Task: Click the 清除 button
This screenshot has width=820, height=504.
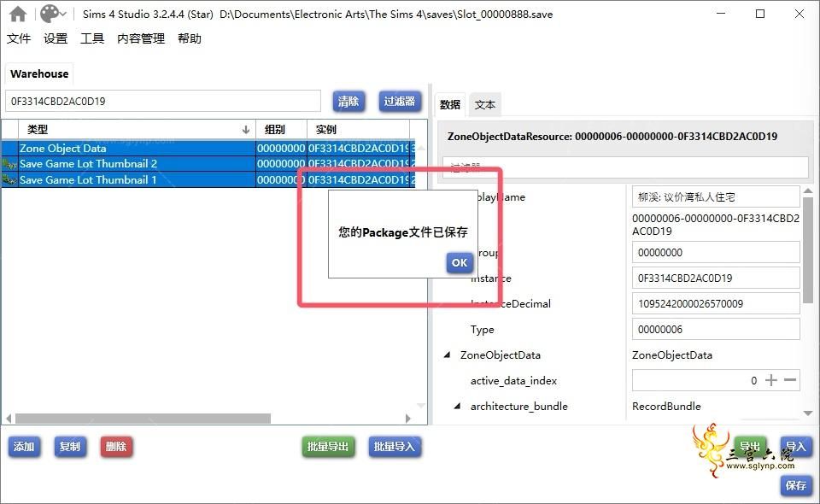Action: [348, 101]
